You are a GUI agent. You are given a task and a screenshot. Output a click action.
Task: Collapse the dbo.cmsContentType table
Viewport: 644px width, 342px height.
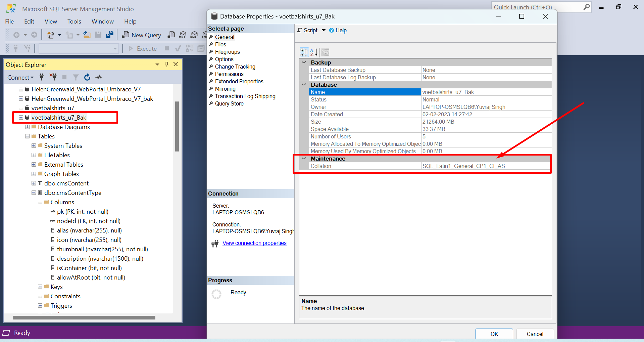tap(34, 193)
